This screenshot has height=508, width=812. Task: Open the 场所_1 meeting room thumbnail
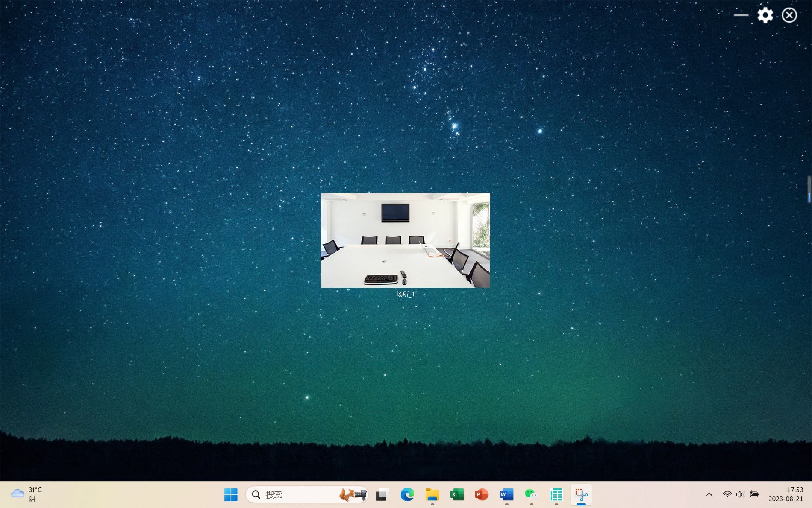click(x=405, y=240)
